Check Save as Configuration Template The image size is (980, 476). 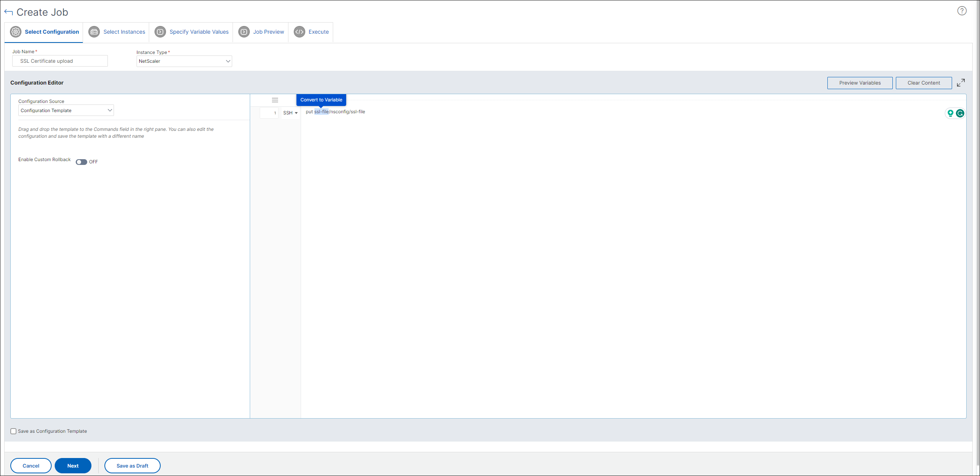point(13,431)
